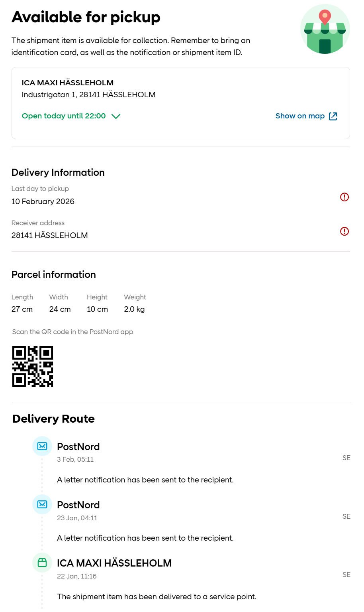This screenshot has width=364, height=612.
Task: Select the ICA MAXI HÄSSLEHOLM route entry
Action: point(114,563)
